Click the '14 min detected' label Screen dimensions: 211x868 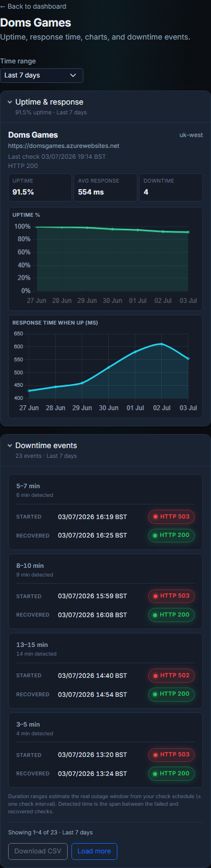[36, 654]
